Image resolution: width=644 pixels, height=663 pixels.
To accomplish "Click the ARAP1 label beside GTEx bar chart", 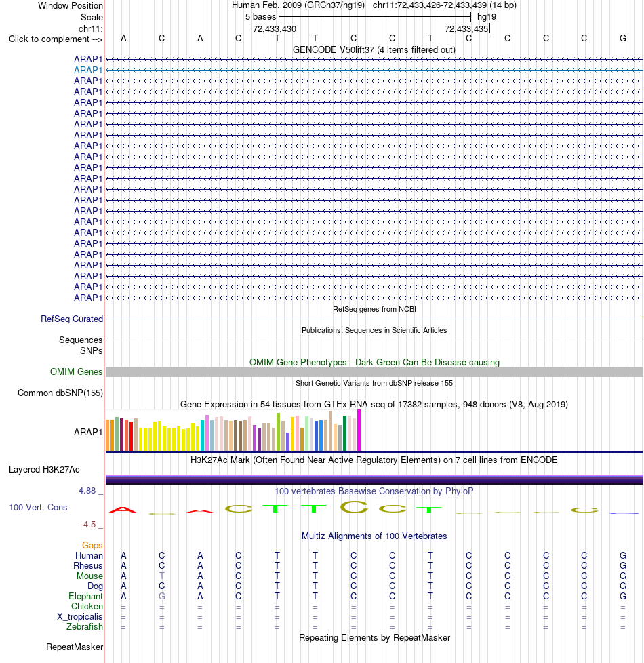I will (88, 432).
